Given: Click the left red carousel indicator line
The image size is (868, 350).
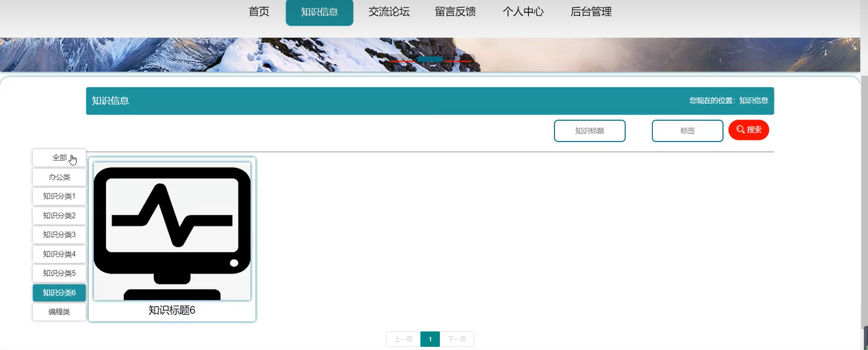Looking at the screenshot, I should [401, 61].
